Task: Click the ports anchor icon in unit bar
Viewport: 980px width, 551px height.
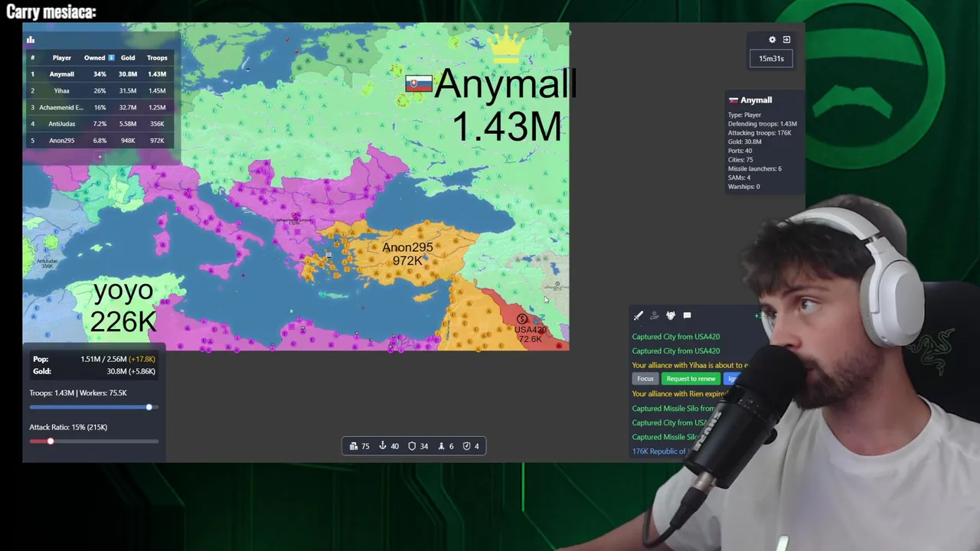Action: (x=383, y=446)
